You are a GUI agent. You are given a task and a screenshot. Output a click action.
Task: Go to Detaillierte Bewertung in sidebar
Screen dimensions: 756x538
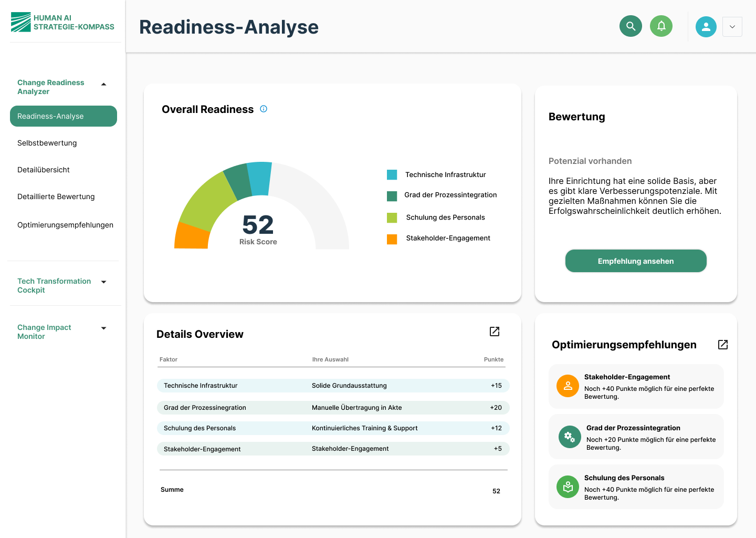pyautogui.click(x=56, y=196)
